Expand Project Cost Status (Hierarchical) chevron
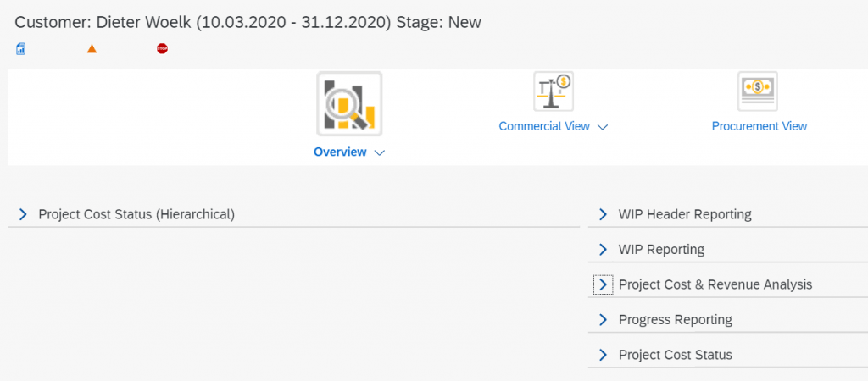Viewport: 868px width, 381px height. [23, 214]
